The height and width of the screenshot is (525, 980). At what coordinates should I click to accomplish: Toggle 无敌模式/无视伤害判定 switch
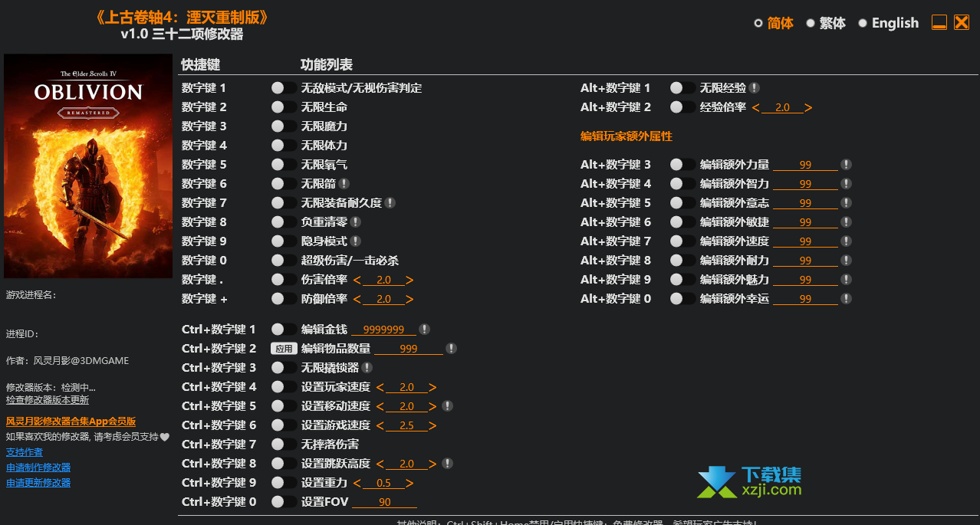pos(284,88)
